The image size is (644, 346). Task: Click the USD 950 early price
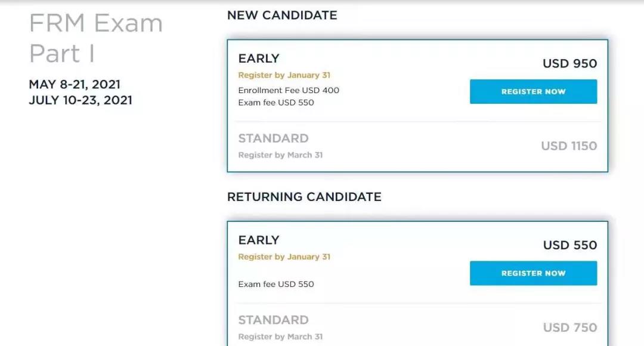click(569, 64)
